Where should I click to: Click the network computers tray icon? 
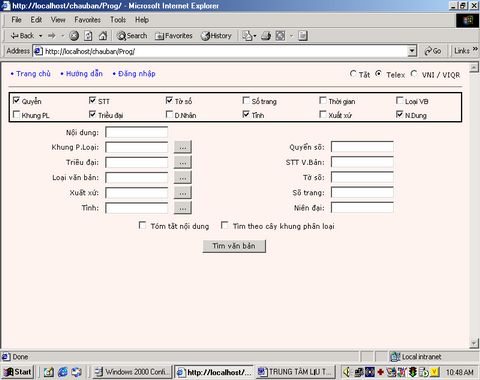[x=359, y=372]
